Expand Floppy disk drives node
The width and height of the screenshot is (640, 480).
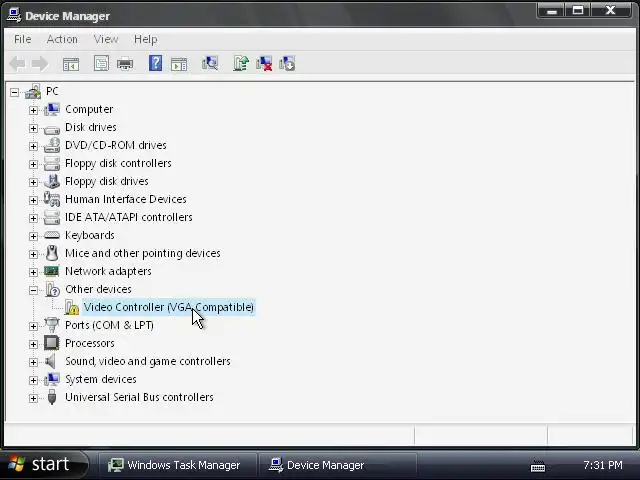[x=33, y=182]
